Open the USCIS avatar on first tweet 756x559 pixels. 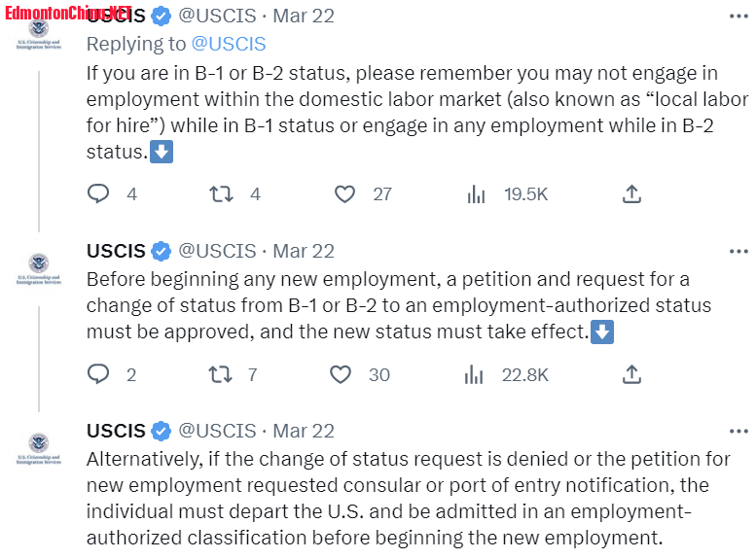(39, 35)
